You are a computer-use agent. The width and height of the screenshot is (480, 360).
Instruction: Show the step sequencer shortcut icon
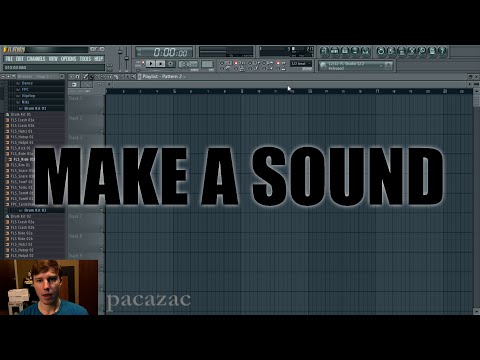point(334,51)
